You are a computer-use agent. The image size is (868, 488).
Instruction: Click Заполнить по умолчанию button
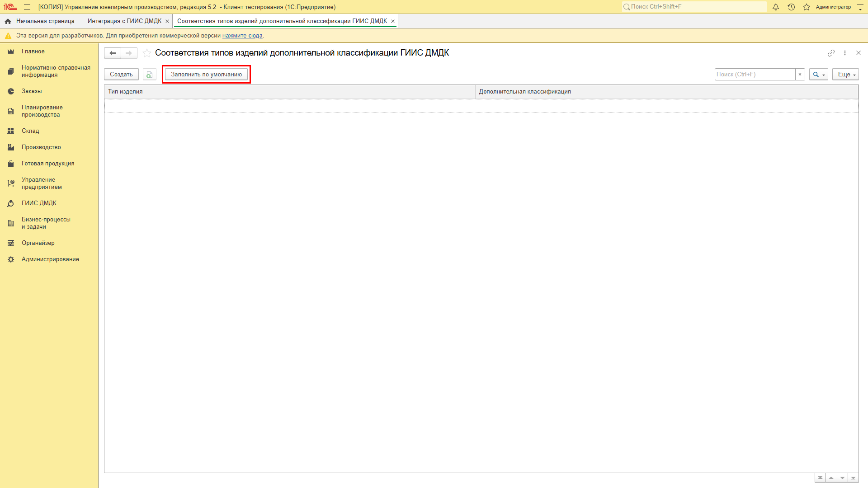tap(206, 75)
